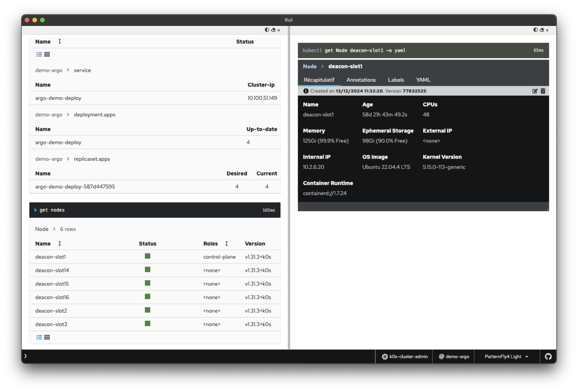578x392 pixels.
Task: Click the eraser clear icon in right split
Action: 542,30
